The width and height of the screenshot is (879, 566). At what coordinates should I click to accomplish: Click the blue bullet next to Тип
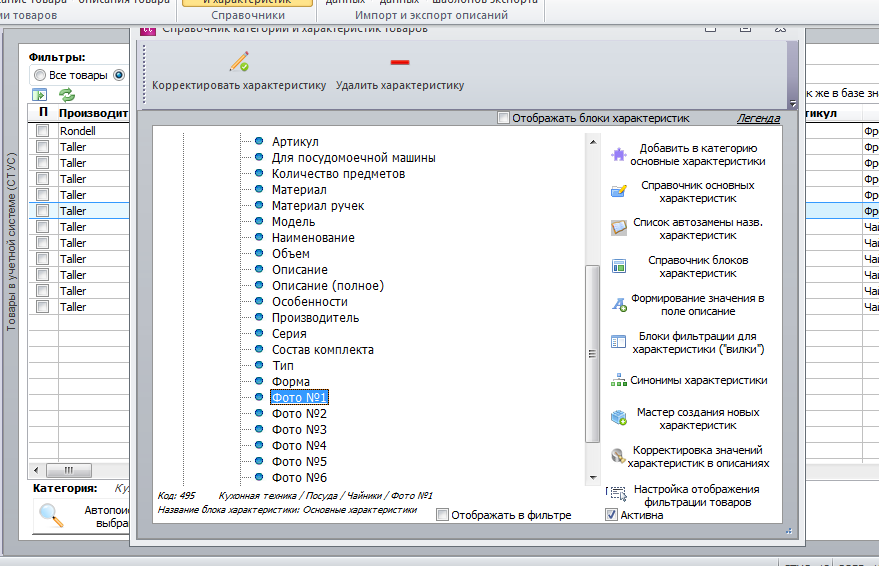click(x=259, y=365)
